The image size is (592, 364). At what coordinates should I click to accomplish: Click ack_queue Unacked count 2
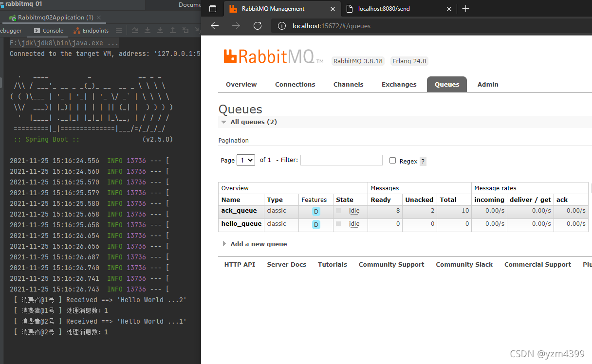point(432,211)
